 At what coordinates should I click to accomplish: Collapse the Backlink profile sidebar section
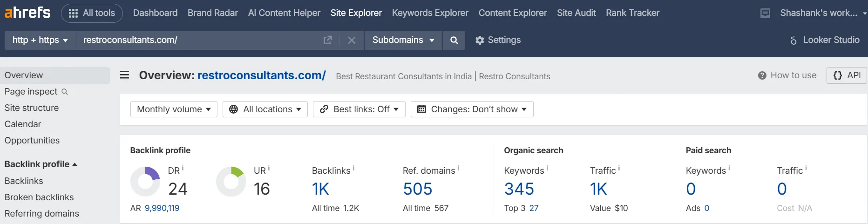pyautogui.click(x=41, y=164)
